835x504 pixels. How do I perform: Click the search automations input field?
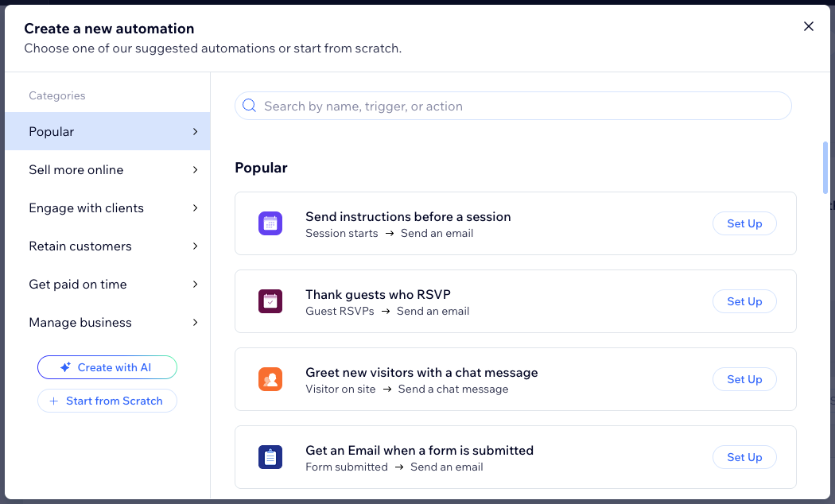pos(513,105)
